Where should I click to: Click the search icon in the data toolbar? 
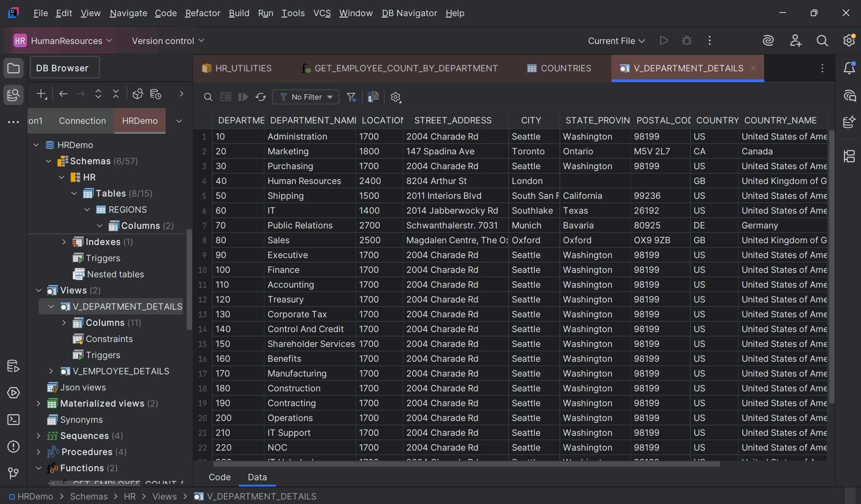pyautogui.click(x=208, y=97)
